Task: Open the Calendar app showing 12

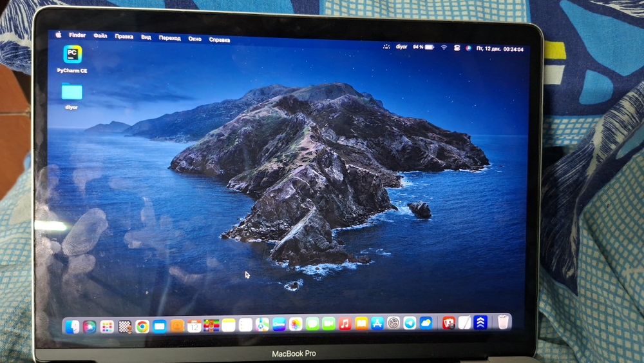Action: [x=194, y=326]
